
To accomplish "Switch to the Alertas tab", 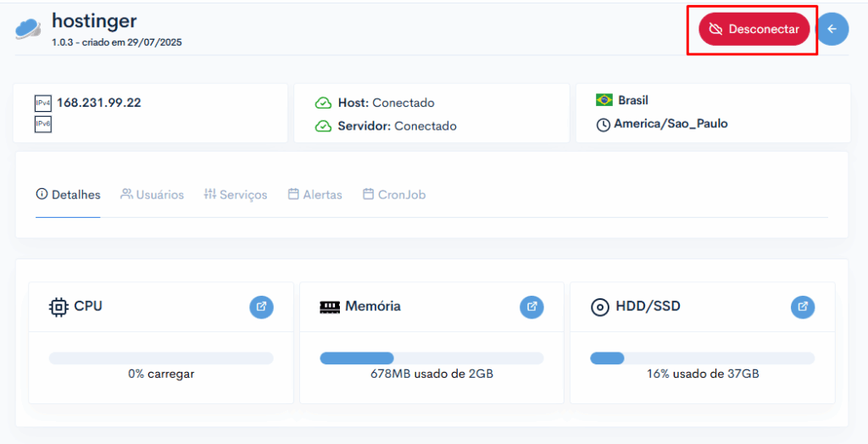I will (x=315, y=195).
